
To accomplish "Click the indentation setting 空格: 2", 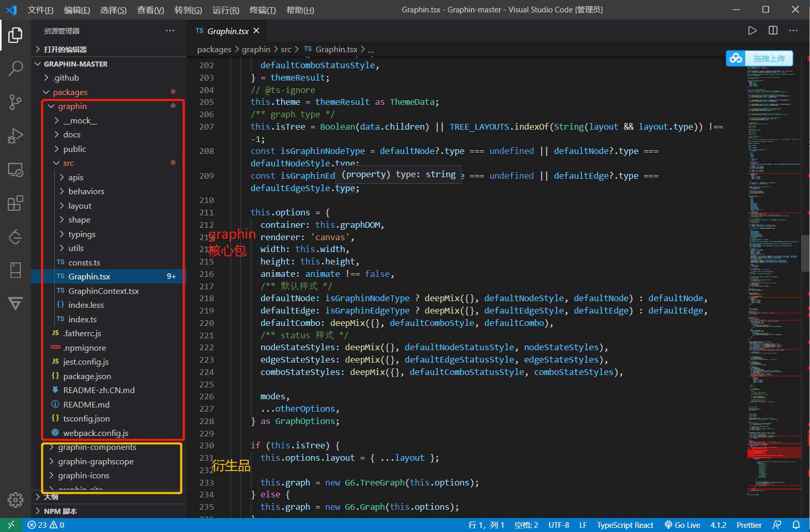I will 526,525.
